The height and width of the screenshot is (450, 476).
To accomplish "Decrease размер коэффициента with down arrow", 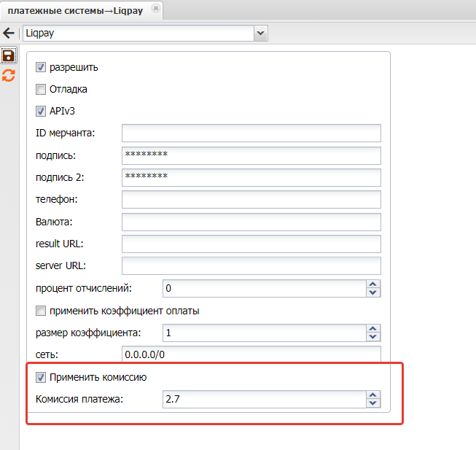I will click(x=373, y=337).
